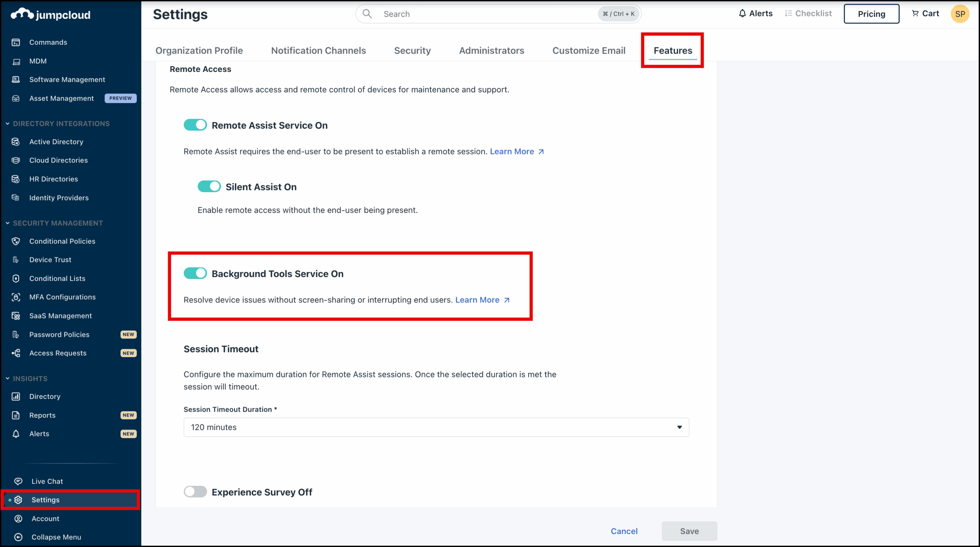This screenshot has height=547, width=980.
Task: Open HR Directories sidebar icon
Action: [x=16, y=179]
